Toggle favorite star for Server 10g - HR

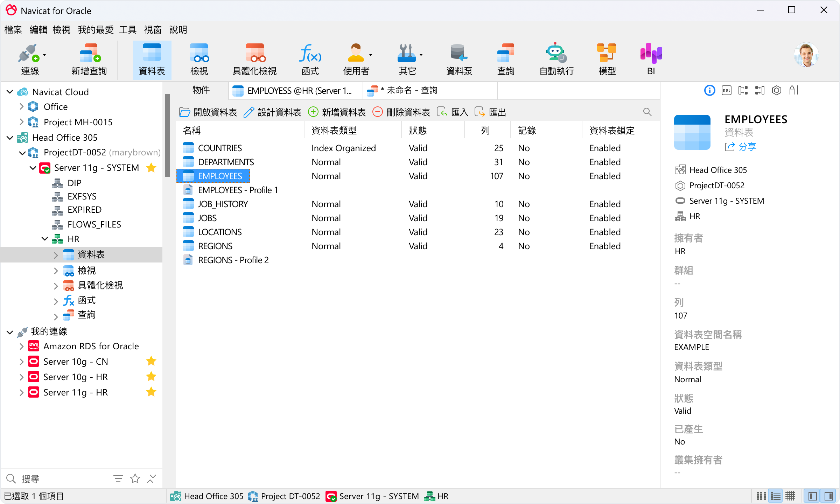151,377
